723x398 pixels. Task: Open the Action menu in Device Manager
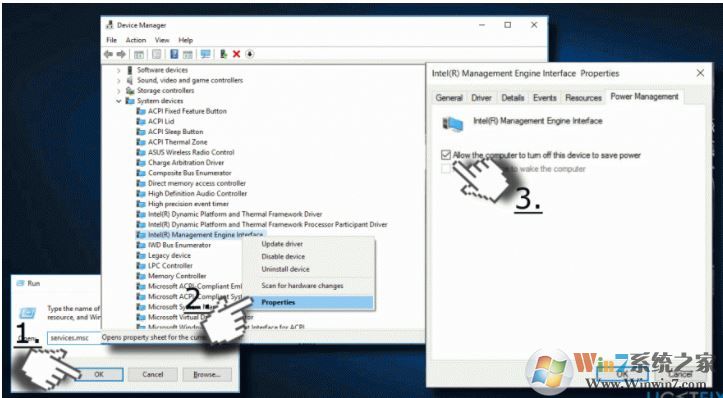(x=136, y=40)
